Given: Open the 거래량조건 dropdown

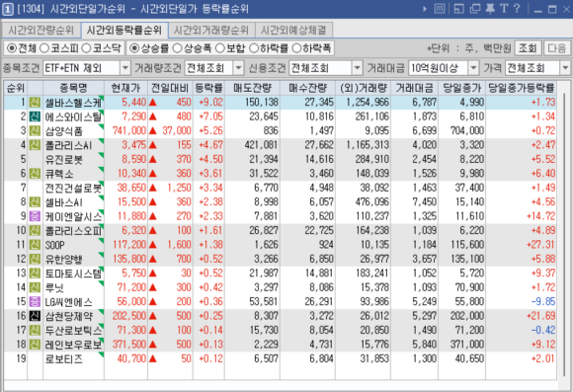Looking at the screenshot, I should click(x=238, y=68).
